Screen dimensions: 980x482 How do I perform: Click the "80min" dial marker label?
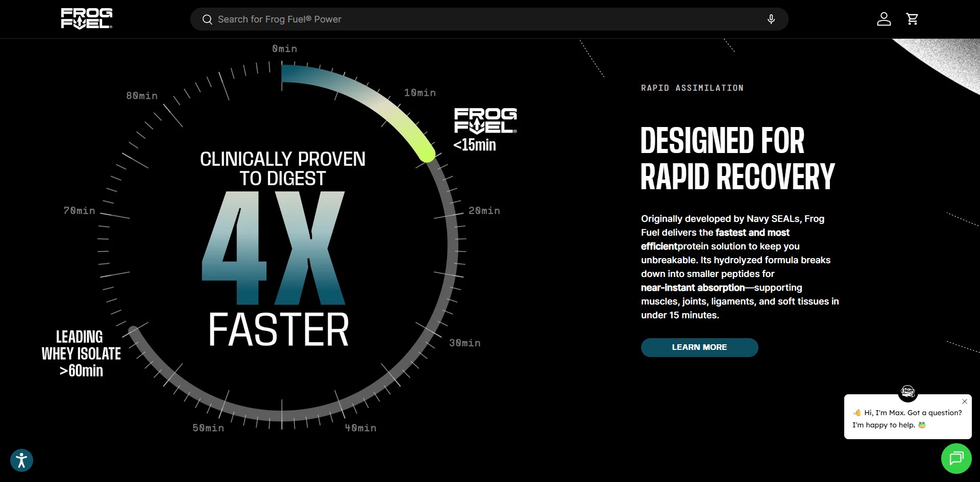pos(142,96)
